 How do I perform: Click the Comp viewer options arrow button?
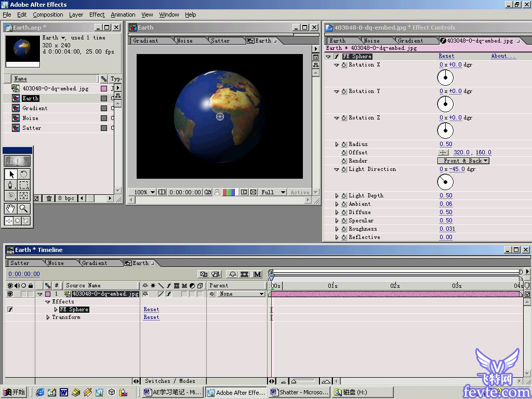316,49
